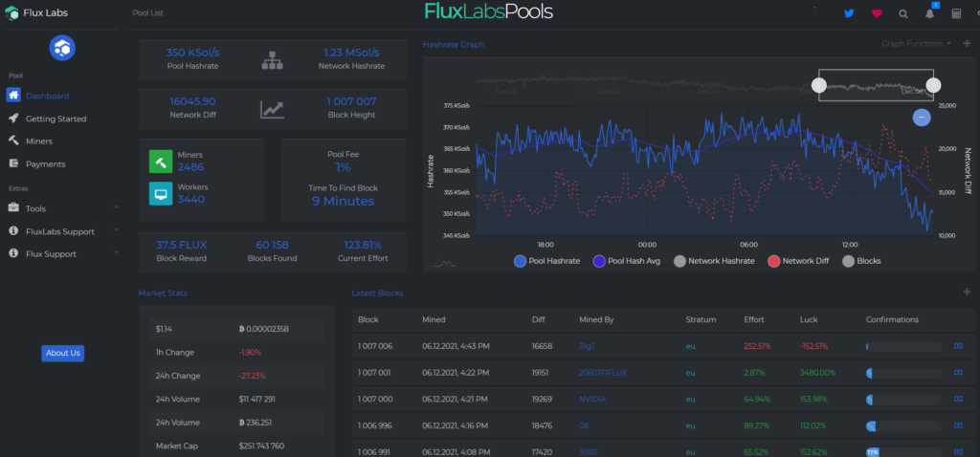Toggle Pool Hashrate series in legend
Screen dimensions: 980x457
point(546,261)
